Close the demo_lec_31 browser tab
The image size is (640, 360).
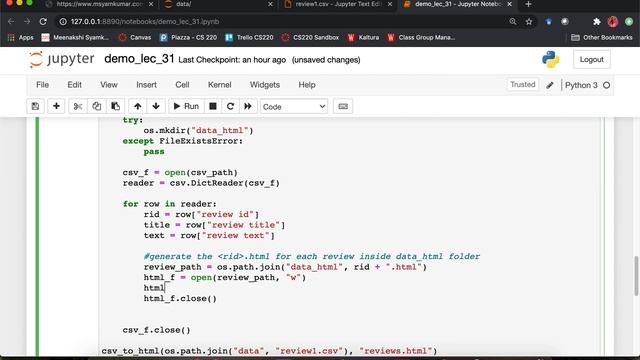point(509,4)
